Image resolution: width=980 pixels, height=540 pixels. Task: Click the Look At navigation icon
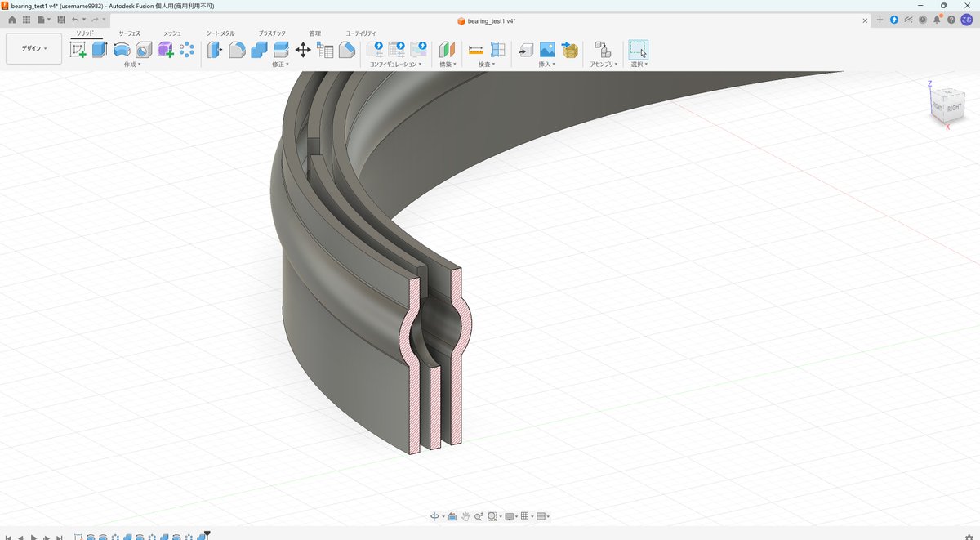[x=452, y=516]
